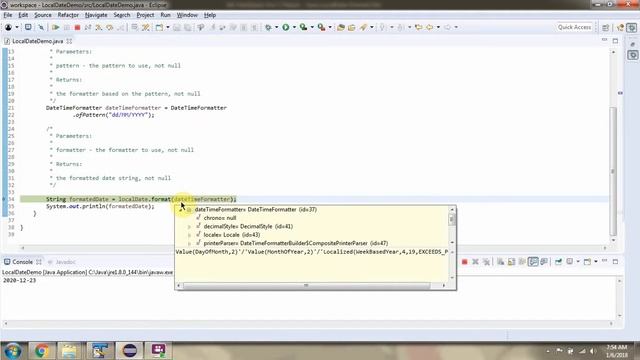
Task: Open the Help menu
Action: pyautogui.click(x=210, y=15)
